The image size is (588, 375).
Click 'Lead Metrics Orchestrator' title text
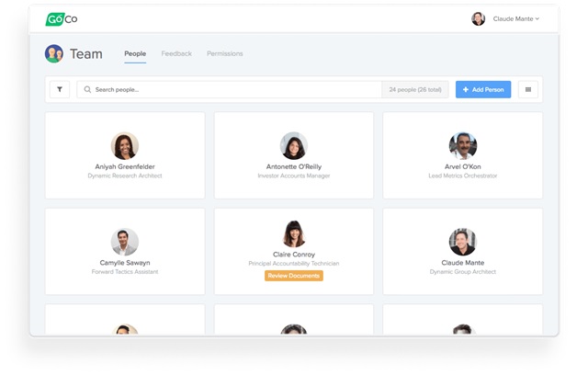[x=463, y=176]
